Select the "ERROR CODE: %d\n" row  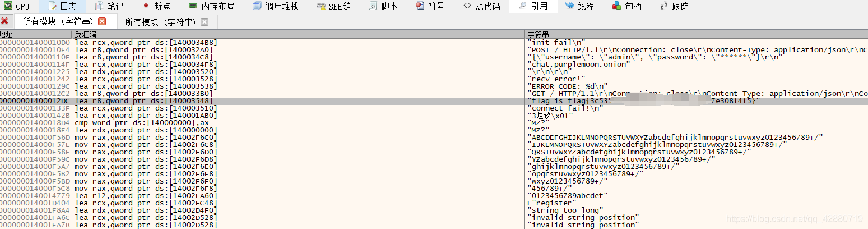[x=434, y=86]
